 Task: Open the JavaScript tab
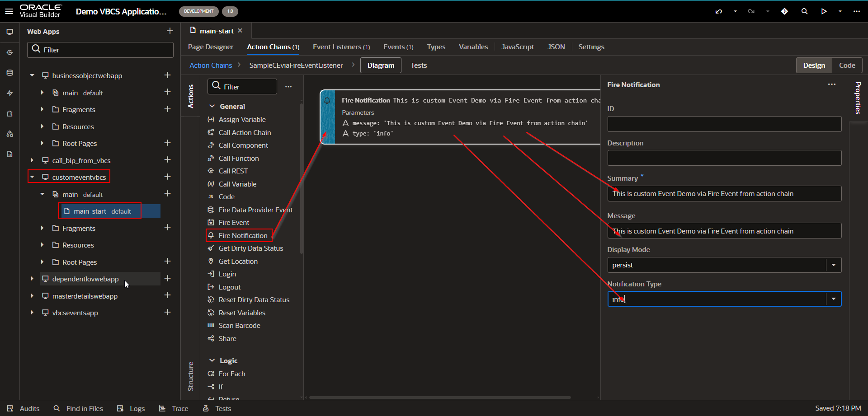(518, 47)
